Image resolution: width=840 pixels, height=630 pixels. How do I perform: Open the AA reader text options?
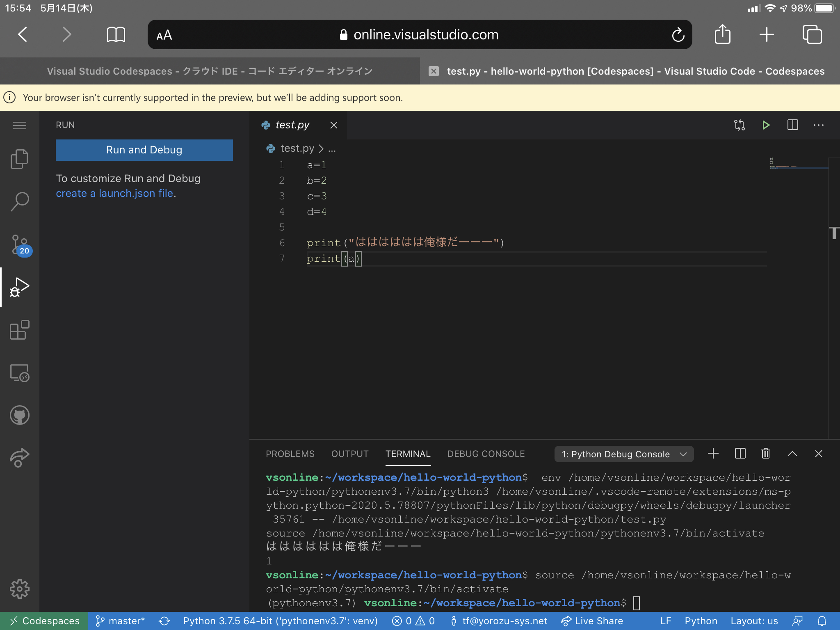pos(164,35)
